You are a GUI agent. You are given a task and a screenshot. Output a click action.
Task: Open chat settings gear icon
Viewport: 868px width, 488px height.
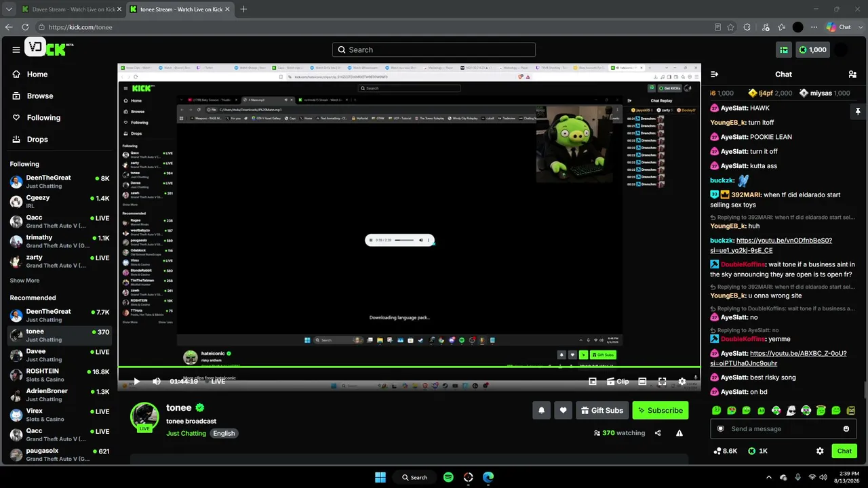(x=820, y=451)
